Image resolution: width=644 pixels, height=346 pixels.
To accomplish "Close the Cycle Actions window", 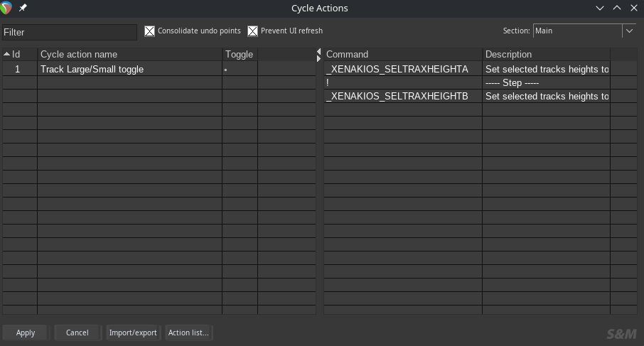I will click(633, 8).
